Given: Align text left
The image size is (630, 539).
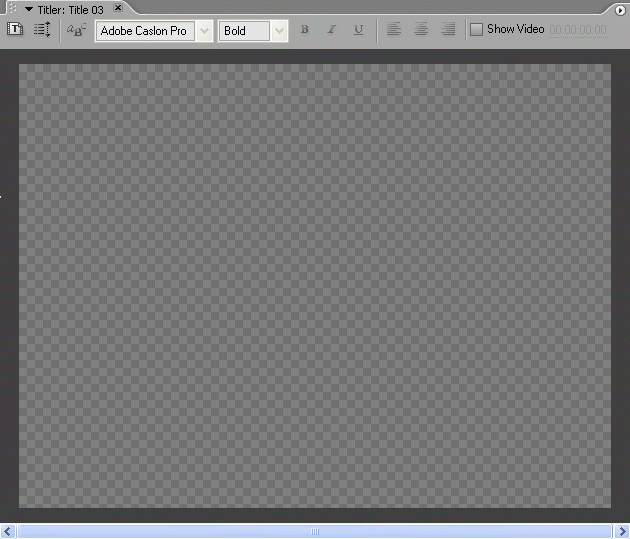Looking at the screenshot, I should (x=394, y=29).
